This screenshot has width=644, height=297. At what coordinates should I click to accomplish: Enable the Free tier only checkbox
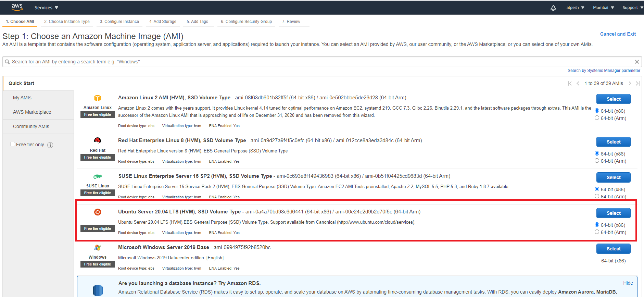click(x=13, y=144)
